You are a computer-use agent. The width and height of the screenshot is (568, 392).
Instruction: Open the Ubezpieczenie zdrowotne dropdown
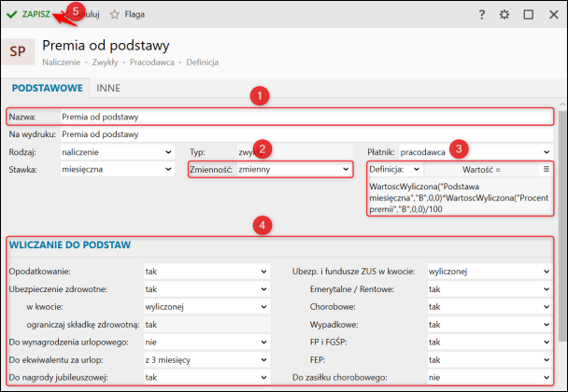(x=206, y=289)
